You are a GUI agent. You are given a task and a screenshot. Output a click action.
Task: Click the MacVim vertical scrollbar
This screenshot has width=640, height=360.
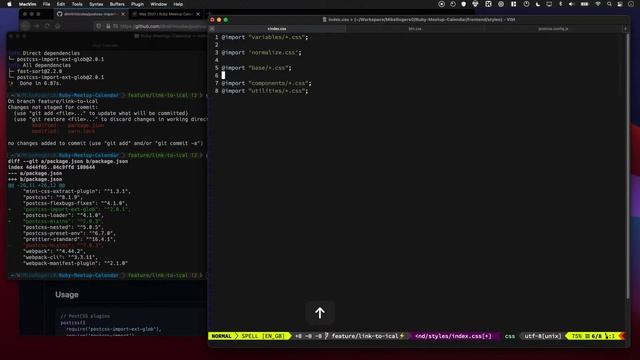[627, 166]
